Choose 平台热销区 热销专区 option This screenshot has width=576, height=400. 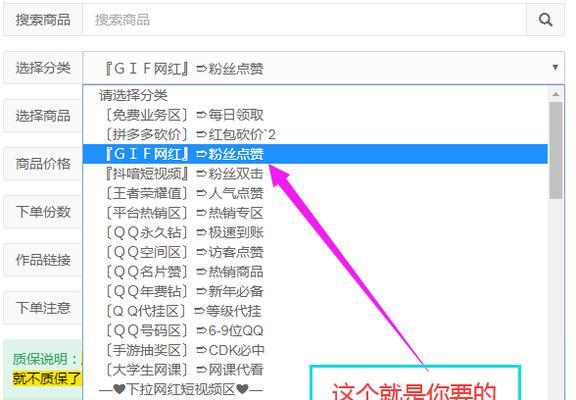coord(315,213)
